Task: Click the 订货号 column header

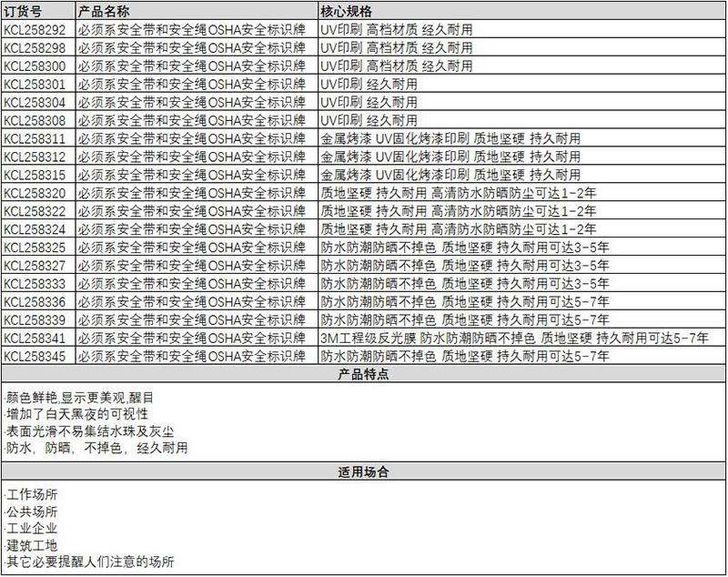Action: (x=22, y=11)
